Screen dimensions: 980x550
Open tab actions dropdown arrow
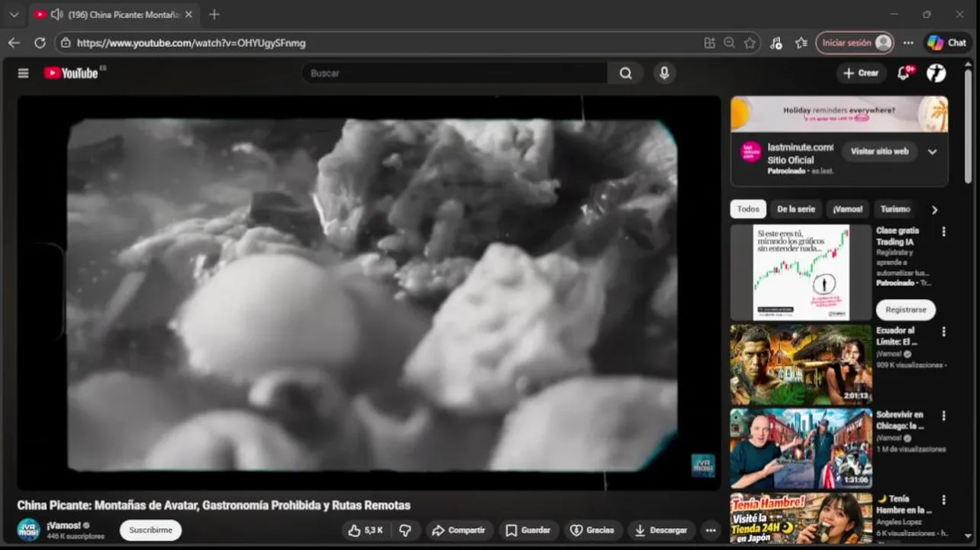(14, 15)
